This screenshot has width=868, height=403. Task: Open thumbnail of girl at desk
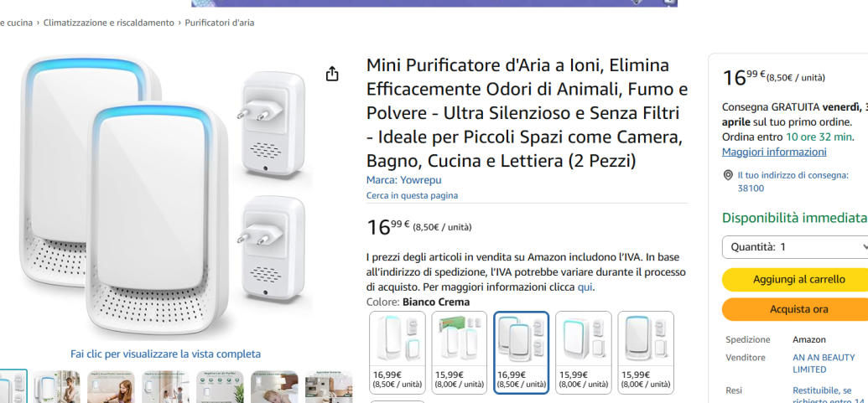tap(111, 387)
